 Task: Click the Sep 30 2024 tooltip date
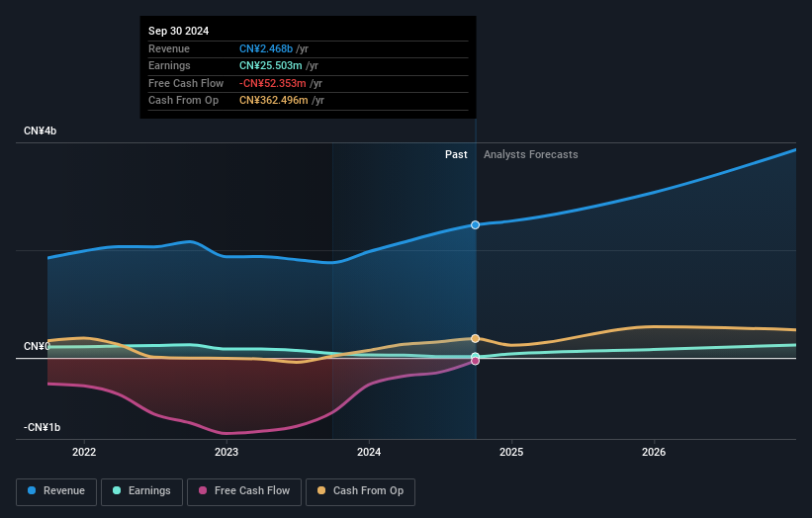[179, 31]
